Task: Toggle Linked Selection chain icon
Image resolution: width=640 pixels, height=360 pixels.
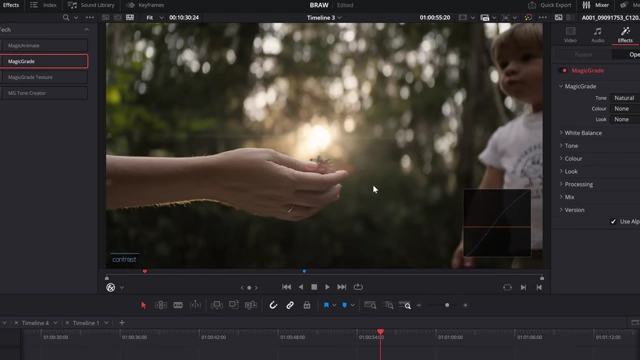Action: click(290, 305)
